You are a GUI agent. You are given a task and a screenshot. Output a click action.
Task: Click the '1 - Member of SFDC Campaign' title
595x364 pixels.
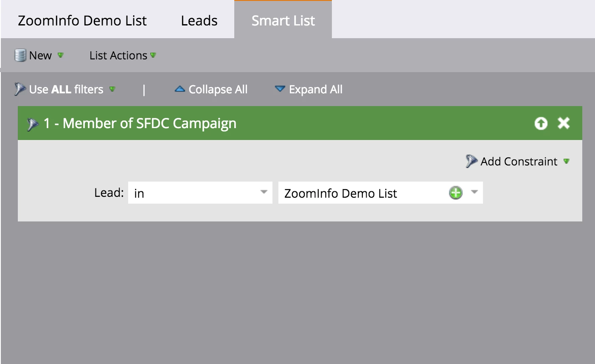(x=140, y=123)
